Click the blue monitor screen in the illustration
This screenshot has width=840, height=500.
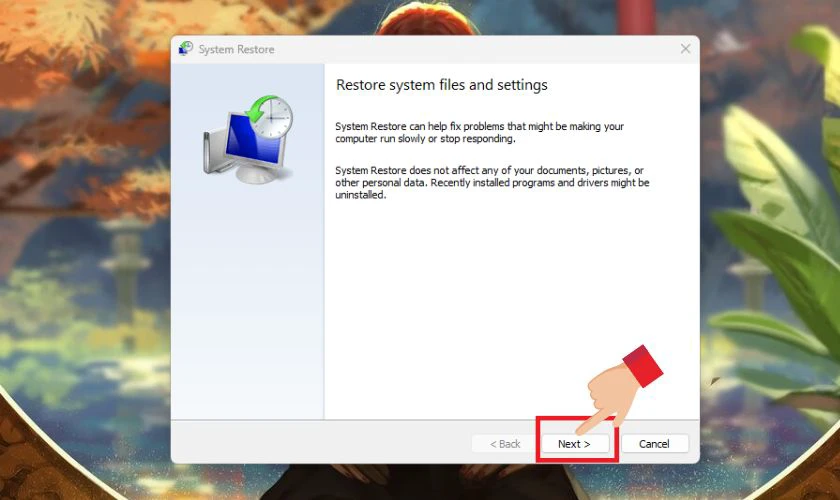253,140
